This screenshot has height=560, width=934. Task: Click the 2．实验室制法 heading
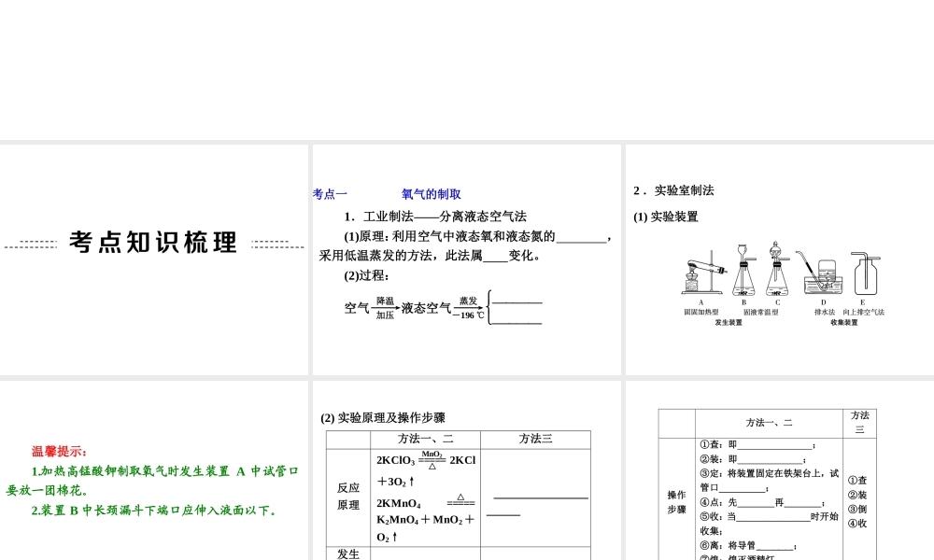[x=673, y=190]
